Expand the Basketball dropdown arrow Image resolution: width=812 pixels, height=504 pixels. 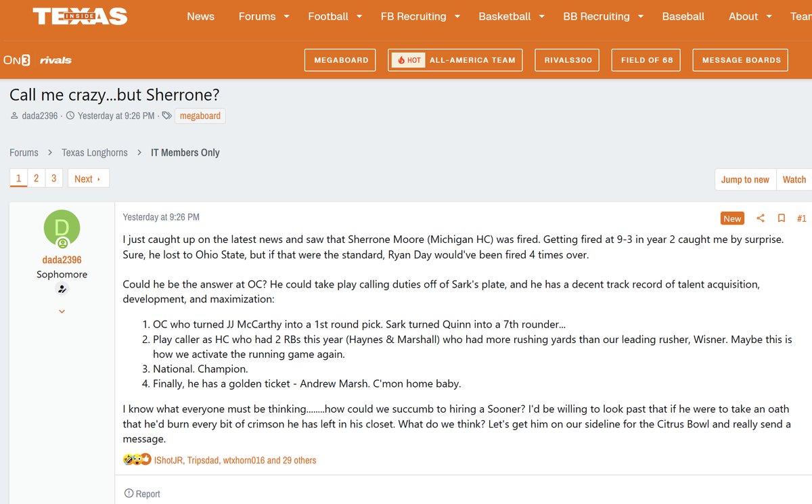click(542, 16)
